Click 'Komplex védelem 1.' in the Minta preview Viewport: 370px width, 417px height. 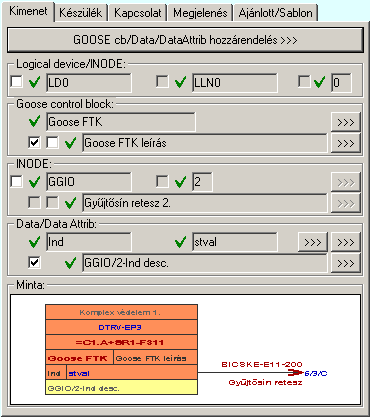(x=121, y=312)
